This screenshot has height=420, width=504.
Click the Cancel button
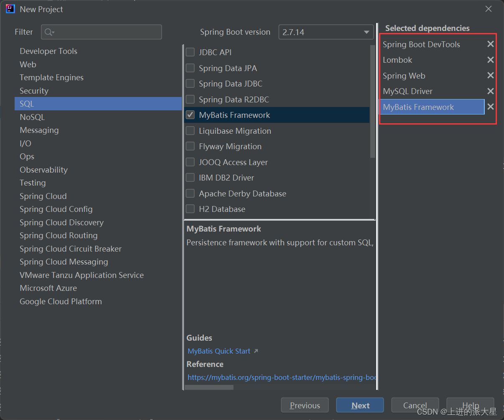point(415,405)
